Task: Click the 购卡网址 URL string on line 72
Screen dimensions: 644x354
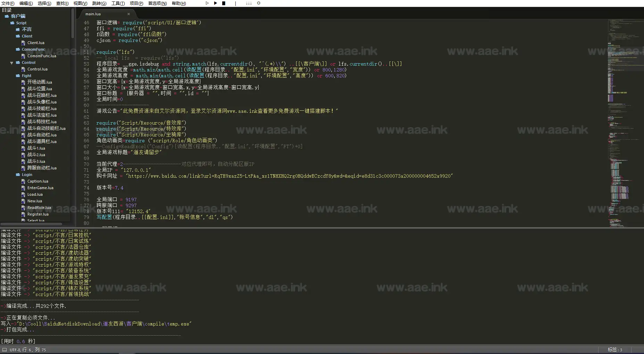Action: click(x=289, y=176)
